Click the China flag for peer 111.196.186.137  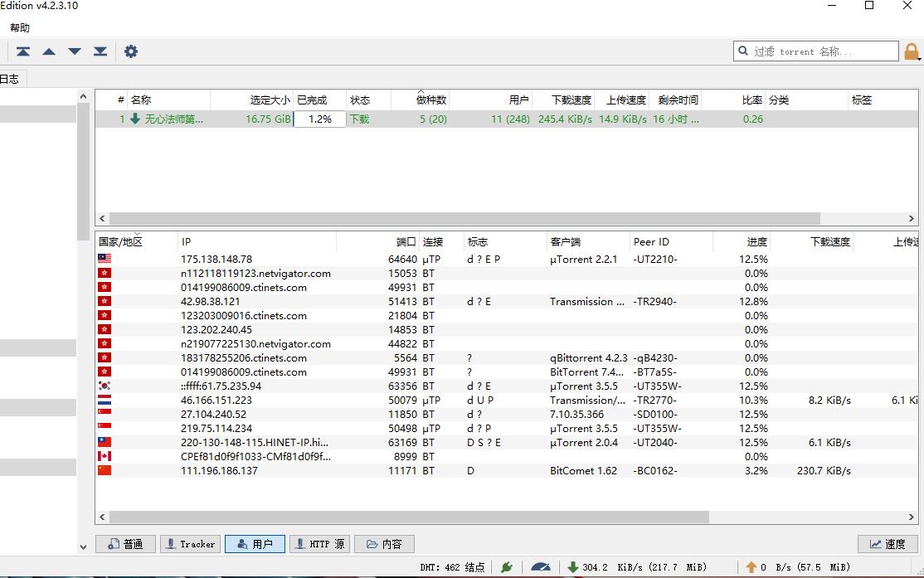105,470
